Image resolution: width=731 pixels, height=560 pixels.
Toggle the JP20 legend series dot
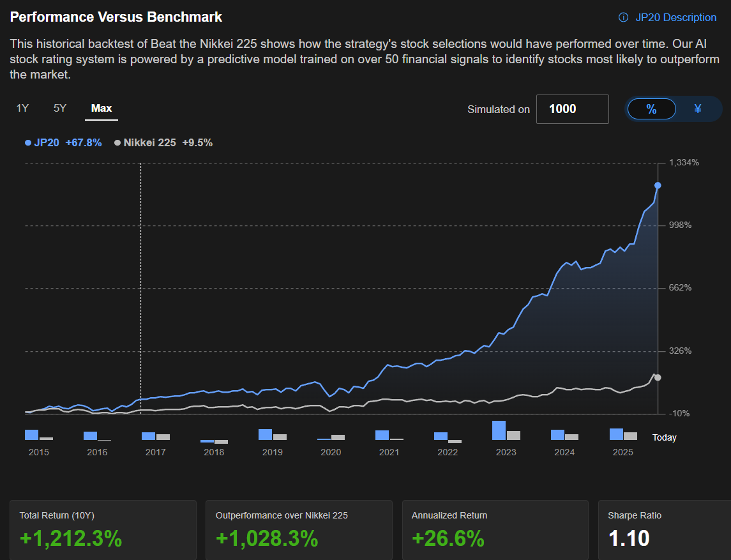[28, 143]
